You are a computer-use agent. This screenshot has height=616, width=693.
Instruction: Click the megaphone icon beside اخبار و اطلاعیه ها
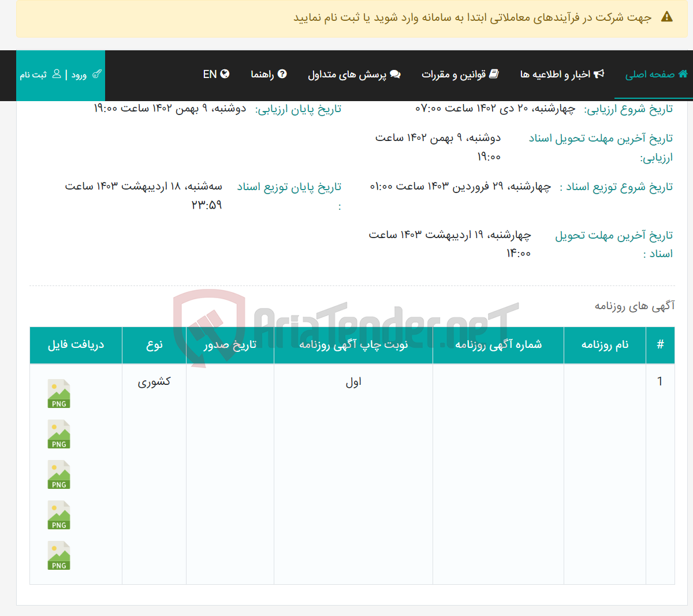[599, 74]
